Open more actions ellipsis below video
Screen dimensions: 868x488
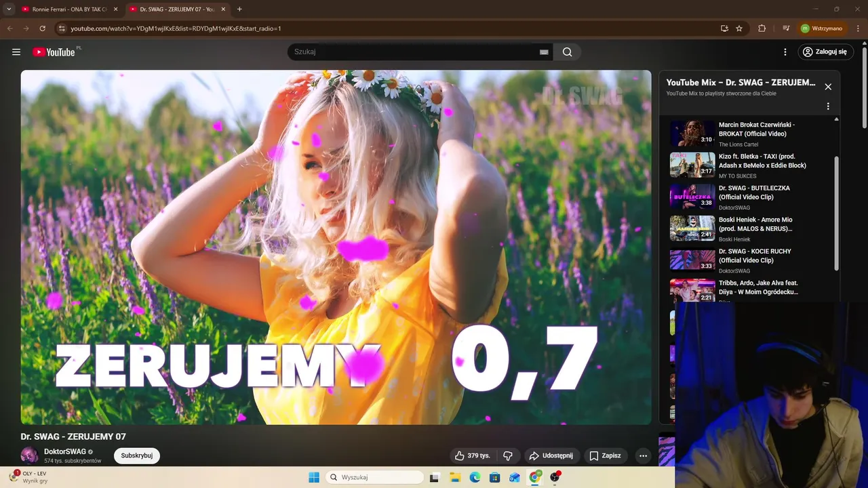point(643,455)
